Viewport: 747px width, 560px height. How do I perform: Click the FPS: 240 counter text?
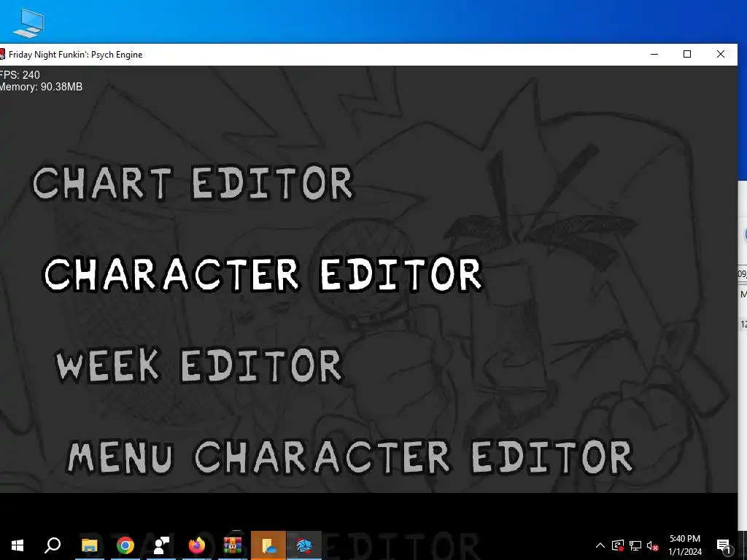click(20, 75)
